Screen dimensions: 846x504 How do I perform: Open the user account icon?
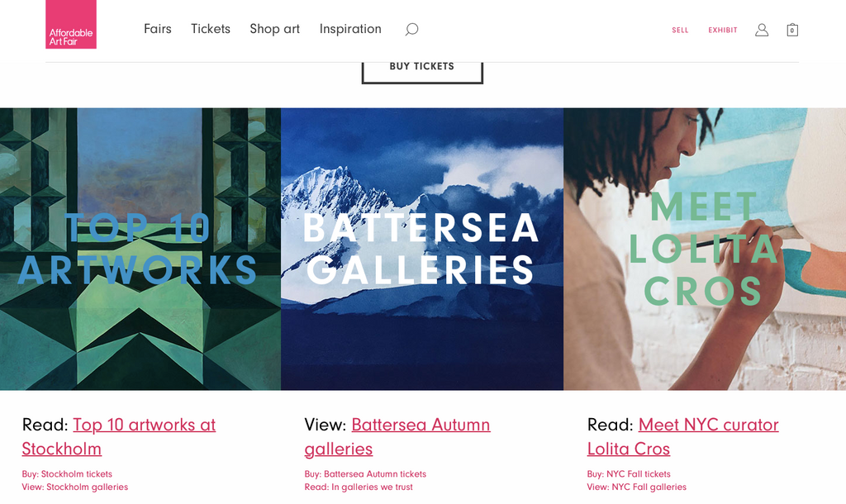coord(762,30)
